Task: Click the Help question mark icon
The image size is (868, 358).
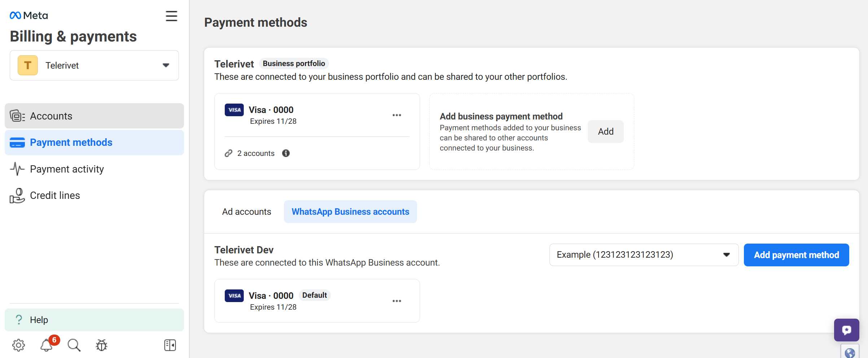Action: click(19, 320)
